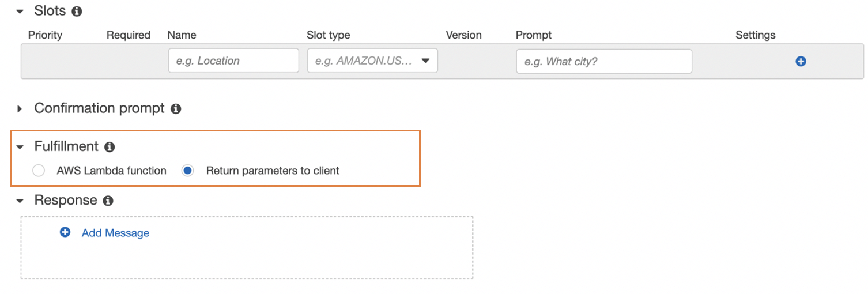
Task: Click the Settings column header
Action: pyautogui.click(x=755, y=35)
